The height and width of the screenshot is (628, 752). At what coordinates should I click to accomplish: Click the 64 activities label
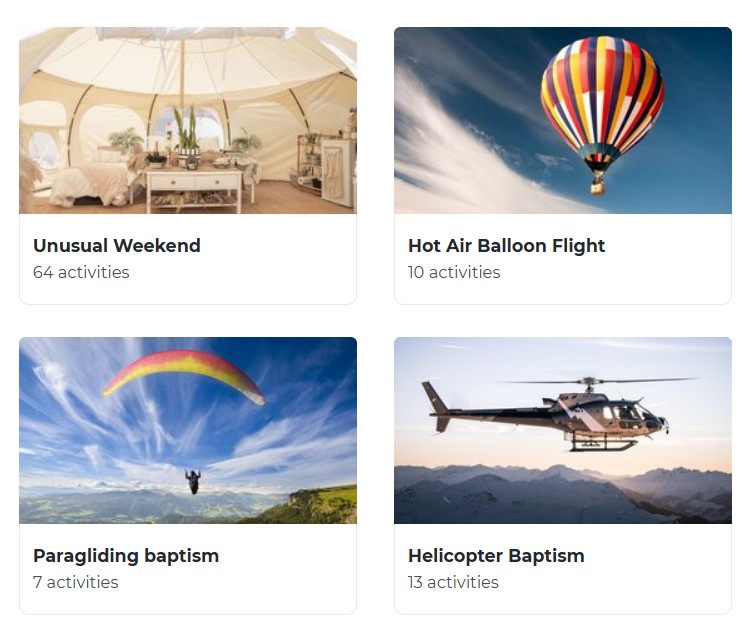[81, 273]
